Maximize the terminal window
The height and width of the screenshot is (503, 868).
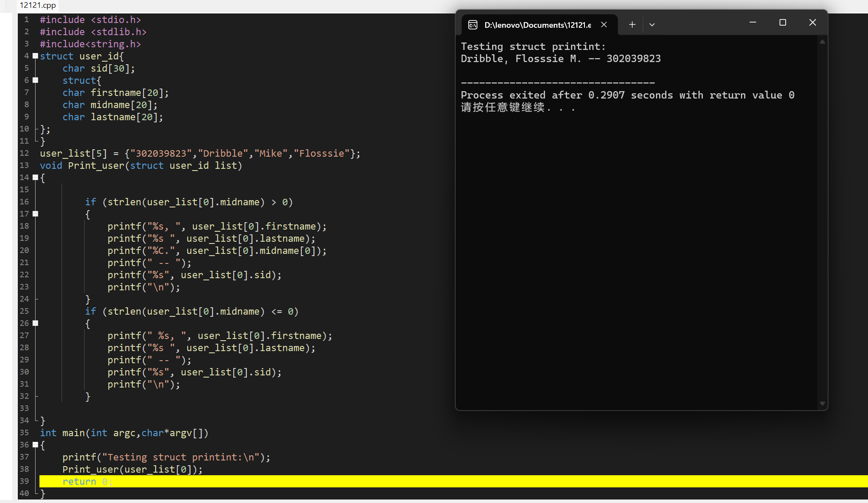783,23
